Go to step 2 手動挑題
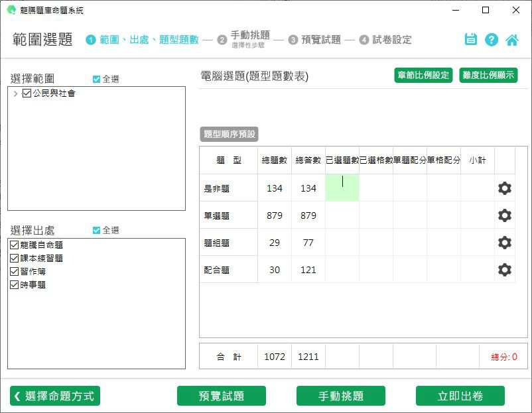The image size is (532, 413). (244, 39)
